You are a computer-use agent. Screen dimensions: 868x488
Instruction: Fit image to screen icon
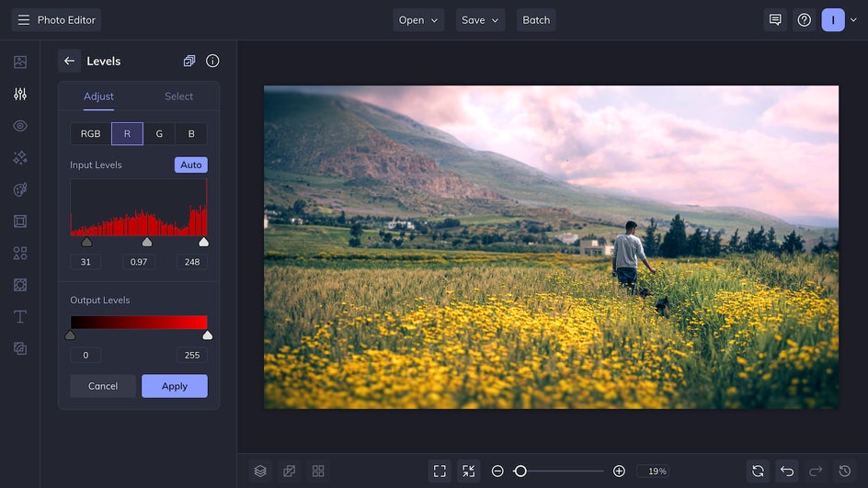point(440,471)
